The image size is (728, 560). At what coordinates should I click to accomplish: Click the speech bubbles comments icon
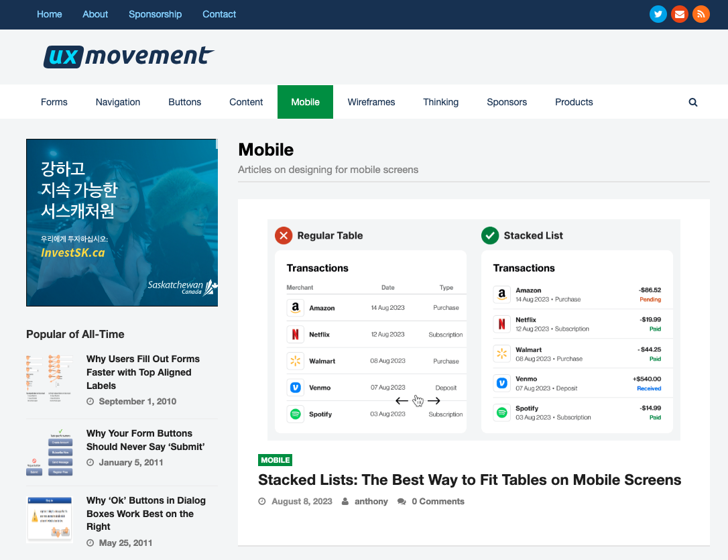point(402,502)
